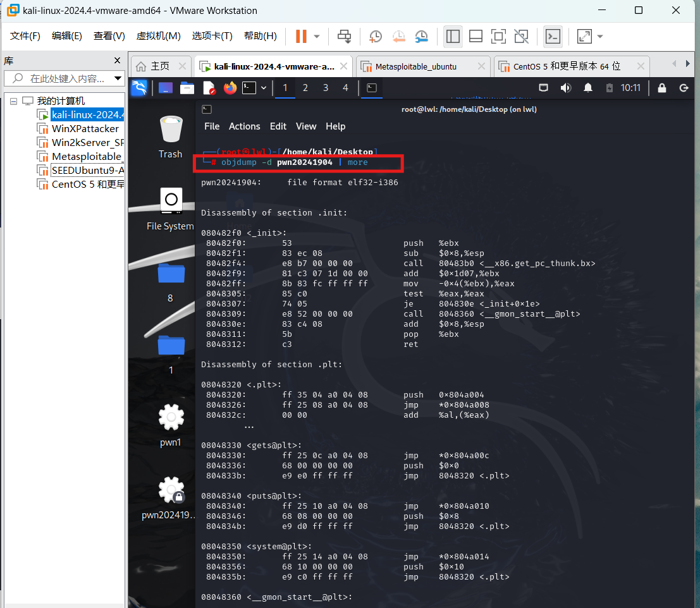
Task: Open the terminal Actions menu
Action: [x=245, y=126]
